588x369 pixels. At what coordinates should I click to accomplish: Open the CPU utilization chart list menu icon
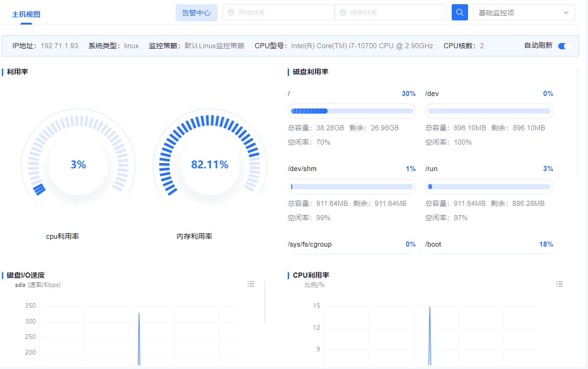click(560, 284)
